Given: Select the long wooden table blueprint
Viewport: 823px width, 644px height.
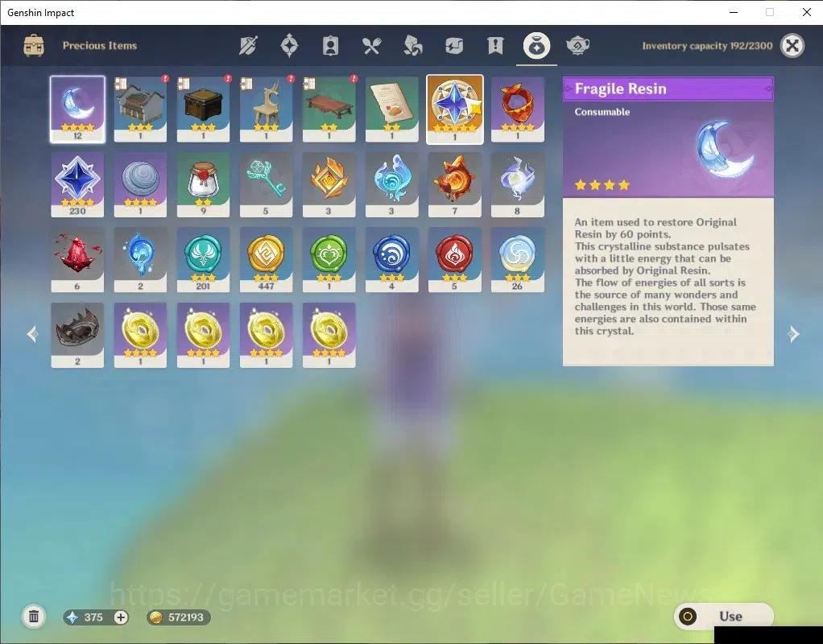Looking at the screenshot, I should 329,109.
